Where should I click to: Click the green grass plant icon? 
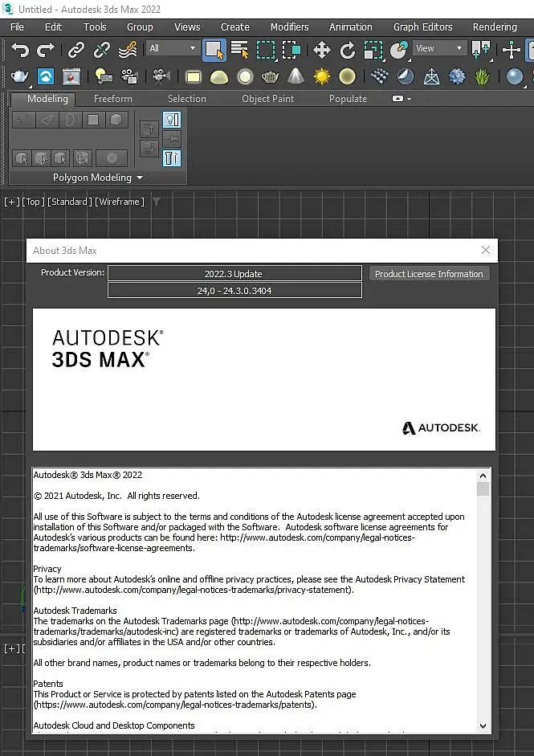(x=483, y=76)
